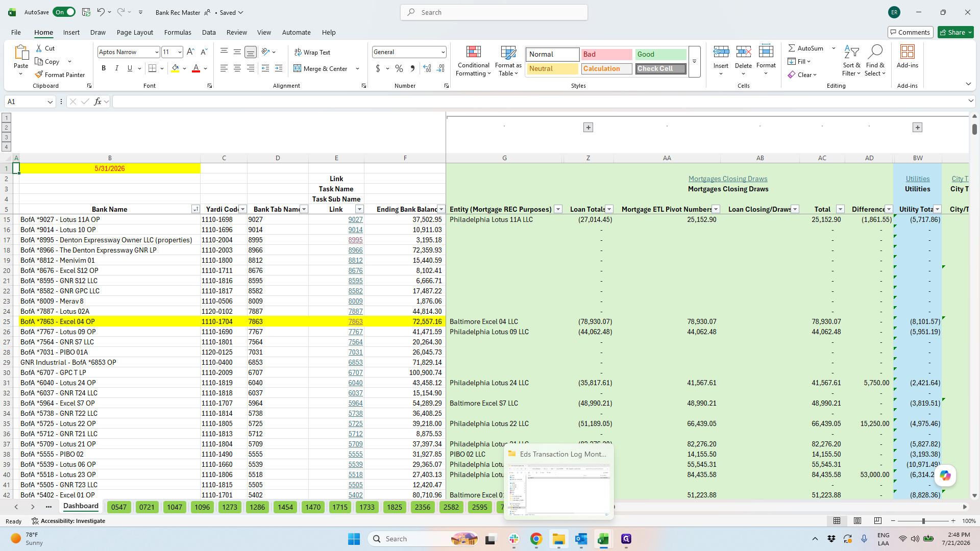Open the Name Box dropdown
The width and height of the screenshot is (980, 551).
point(50,102)
